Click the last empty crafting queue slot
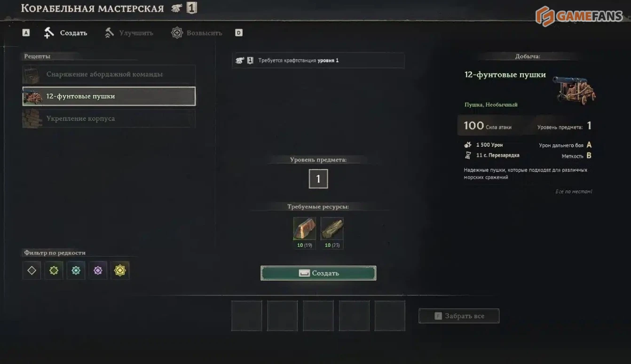Viewport: 631px width, 364px height. pos(390,316)
